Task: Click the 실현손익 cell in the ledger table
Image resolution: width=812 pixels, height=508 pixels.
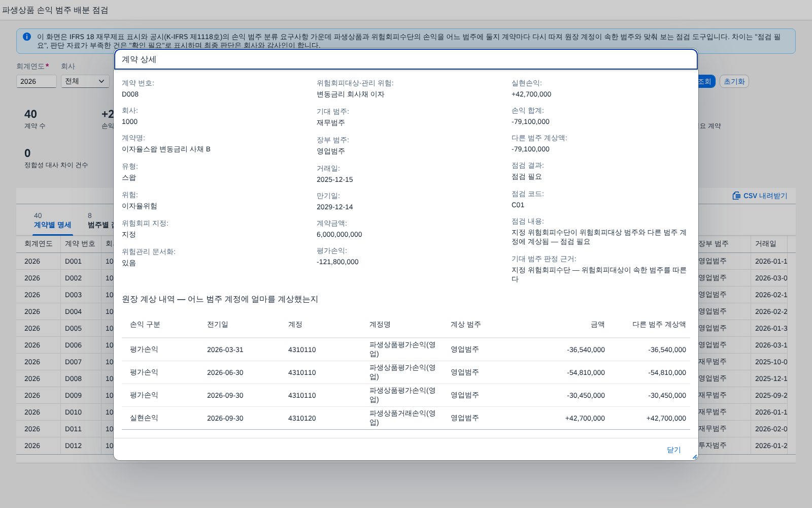Action: [144, 418]
